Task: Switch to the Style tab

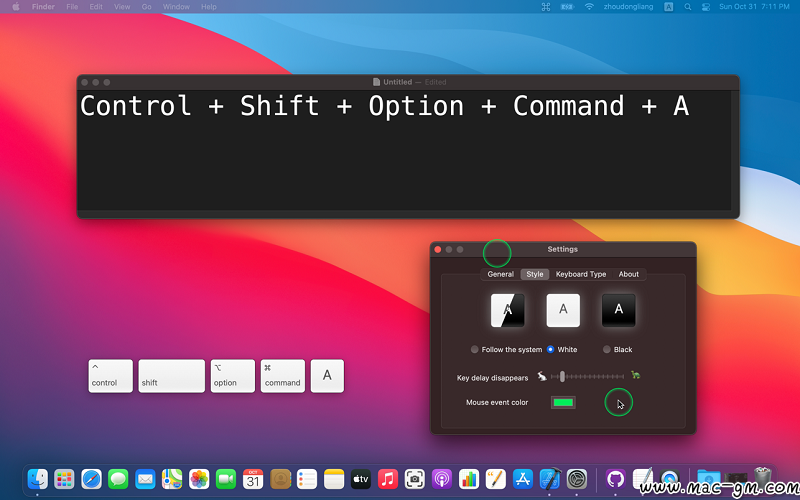Action: 535,274
